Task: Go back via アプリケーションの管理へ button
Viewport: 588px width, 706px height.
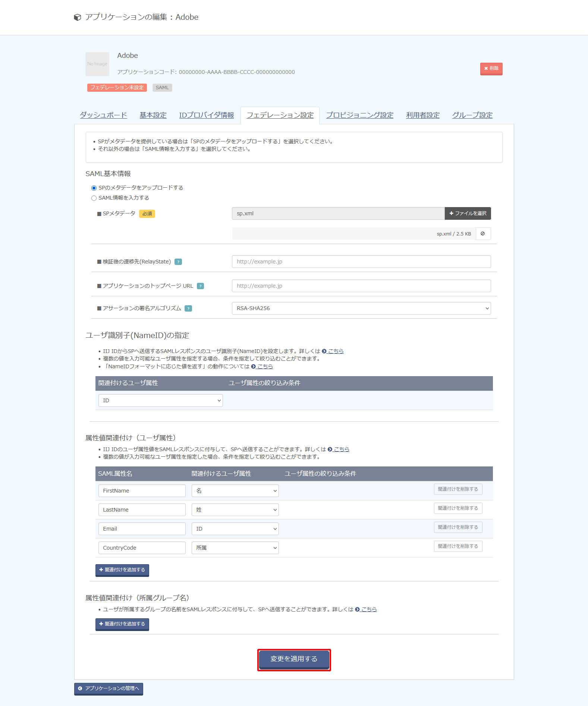Action: click(x=109, y=688)
